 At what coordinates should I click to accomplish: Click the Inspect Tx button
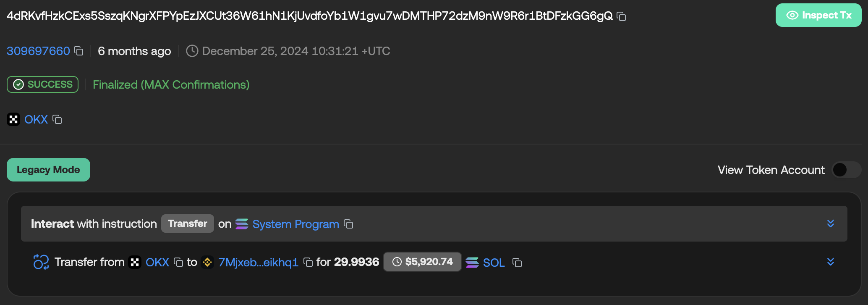[818, 16]
